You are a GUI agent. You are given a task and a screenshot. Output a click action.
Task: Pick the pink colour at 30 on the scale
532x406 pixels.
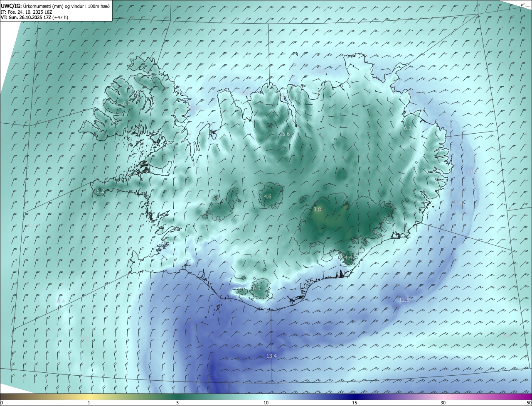(x=443, y=396)
